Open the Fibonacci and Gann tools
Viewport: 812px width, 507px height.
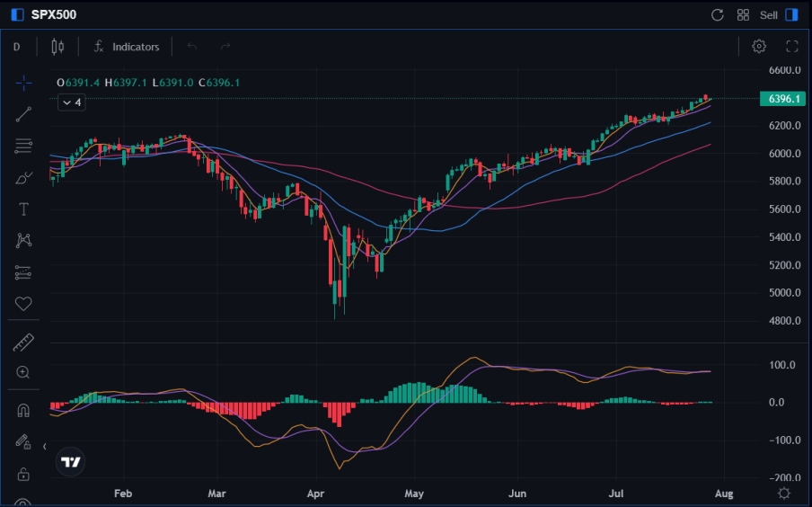(x=23, y=146)
